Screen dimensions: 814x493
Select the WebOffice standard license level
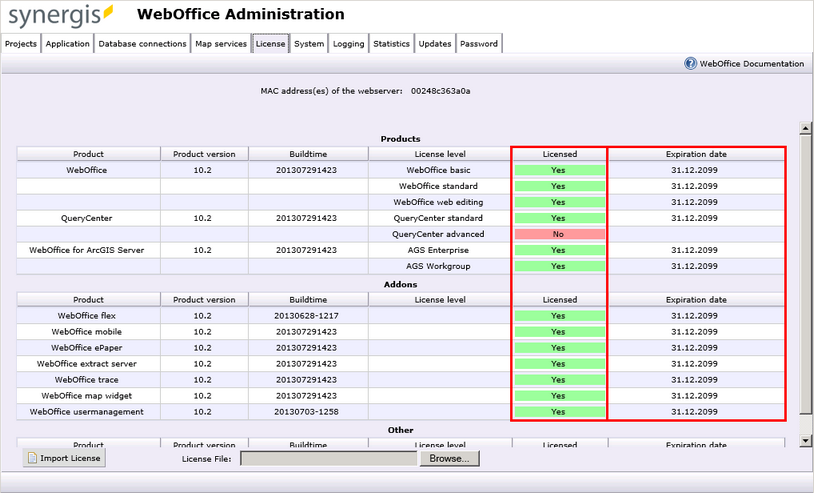tap(439, 186)
